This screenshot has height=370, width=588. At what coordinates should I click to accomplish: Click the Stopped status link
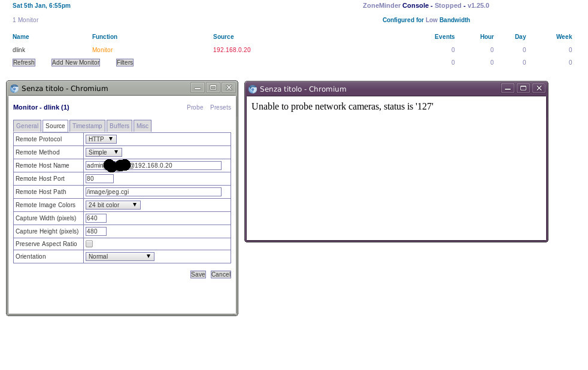click(x=448, y=5)
